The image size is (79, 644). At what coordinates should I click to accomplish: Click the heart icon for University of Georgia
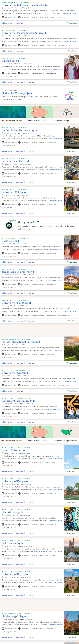(68, 391)
